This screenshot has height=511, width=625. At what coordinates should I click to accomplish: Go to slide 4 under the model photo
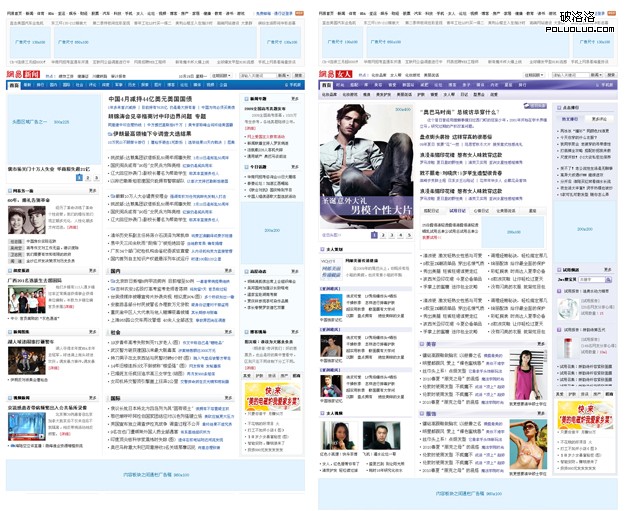coord(400,235)
